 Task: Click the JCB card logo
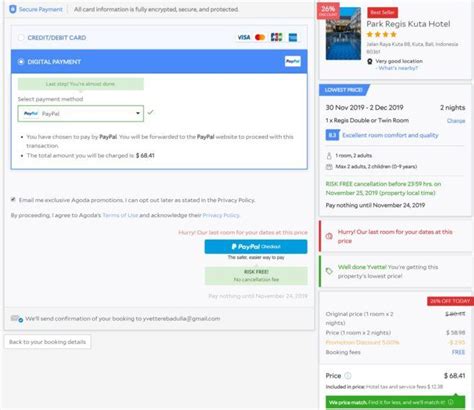(x=276, y=37)
